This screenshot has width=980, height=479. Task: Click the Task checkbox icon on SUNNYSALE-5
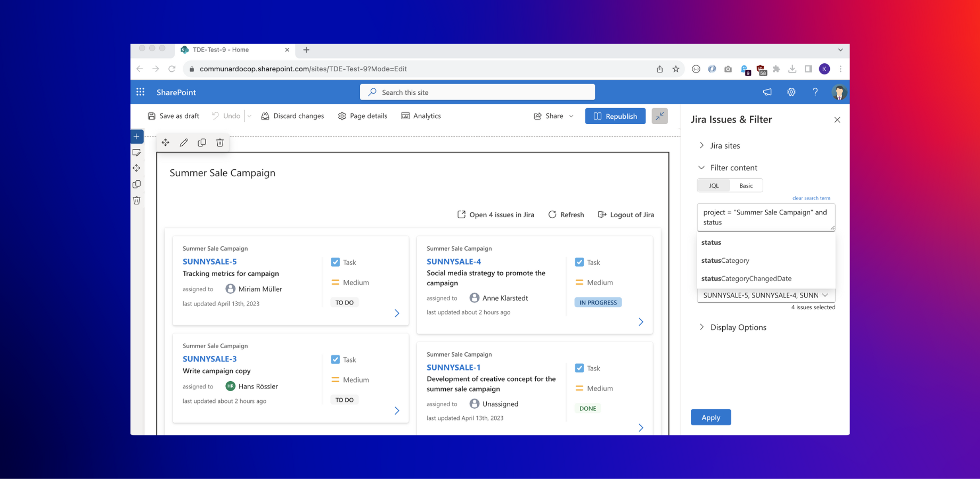point(336,262)
